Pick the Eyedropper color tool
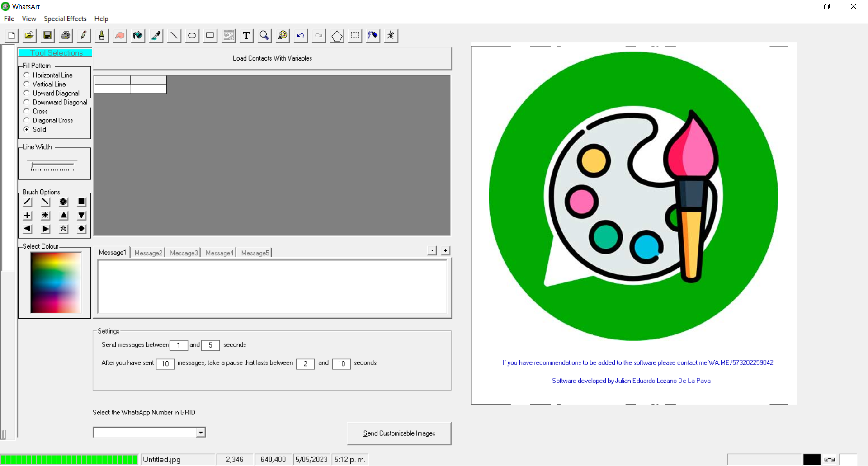This screenshot has width=868, height=466. point(156,36)
